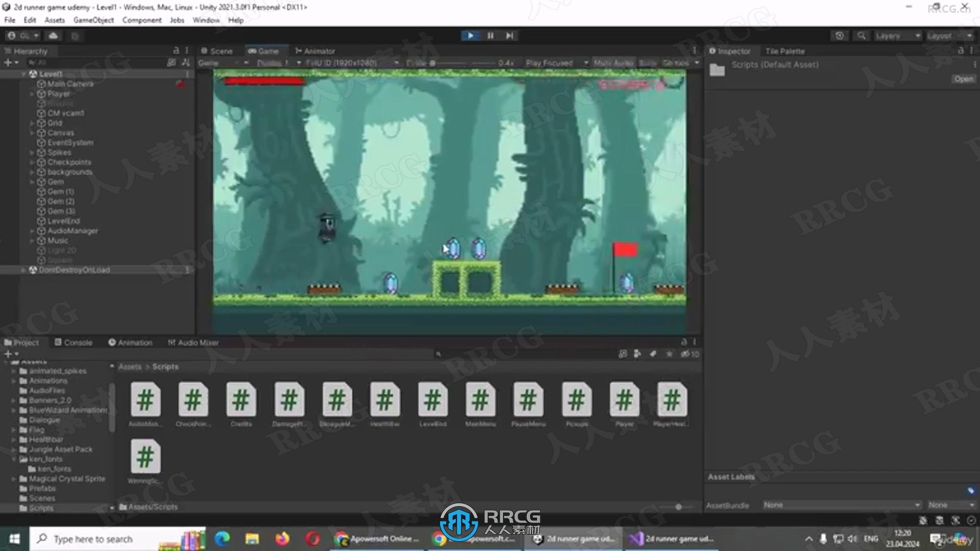Click the global search magnifier icon
This screenshot has height=551, width=980.
pyautogui.click(x=862, y=36)
